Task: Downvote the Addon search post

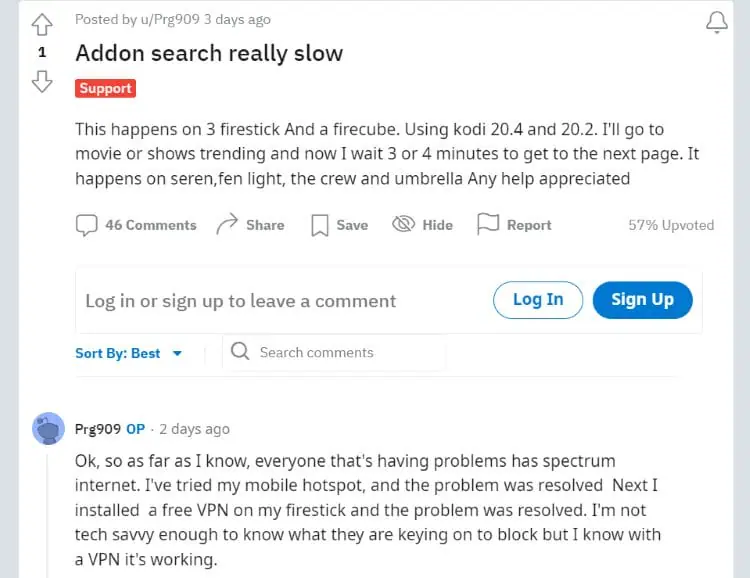Action: pyautogui.click(x=41, y=81)
